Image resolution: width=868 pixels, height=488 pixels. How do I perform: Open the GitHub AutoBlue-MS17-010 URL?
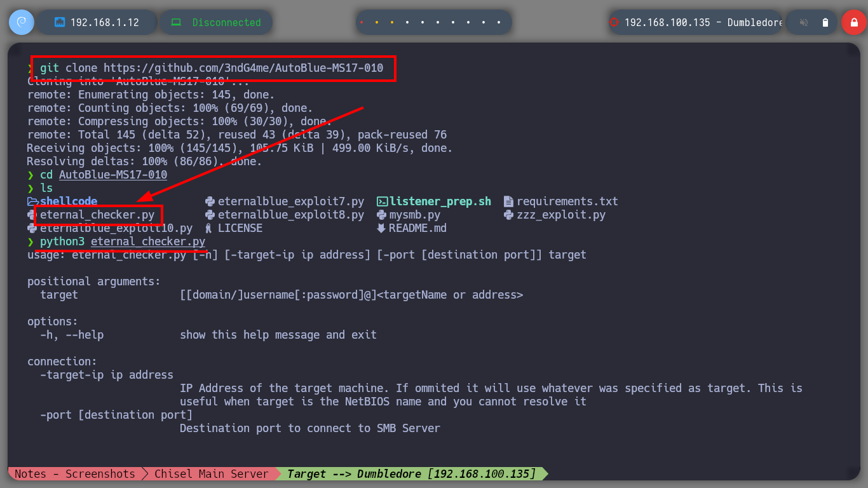(x=243, y=67)
